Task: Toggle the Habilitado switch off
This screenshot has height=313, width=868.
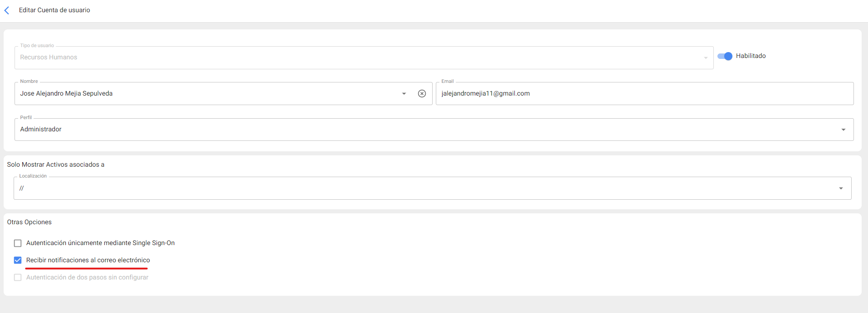Action: pos(725,56)
